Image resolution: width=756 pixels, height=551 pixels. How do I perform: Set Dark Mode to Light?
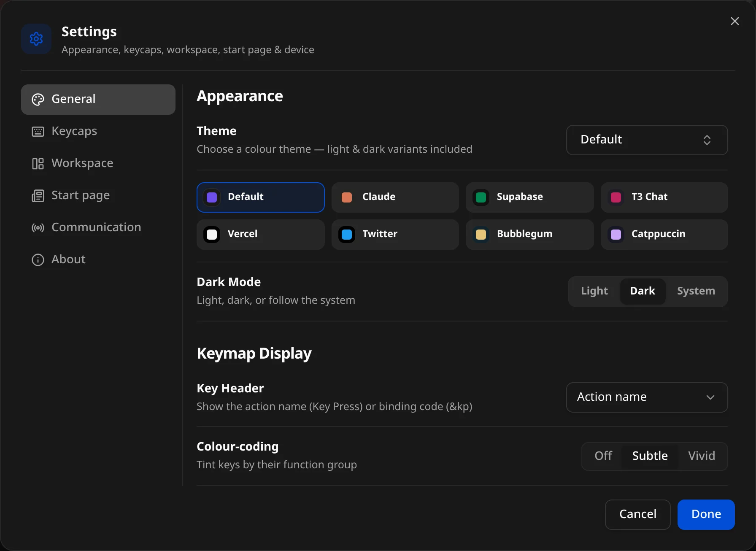pyautogui.click(x=594, y=291)
